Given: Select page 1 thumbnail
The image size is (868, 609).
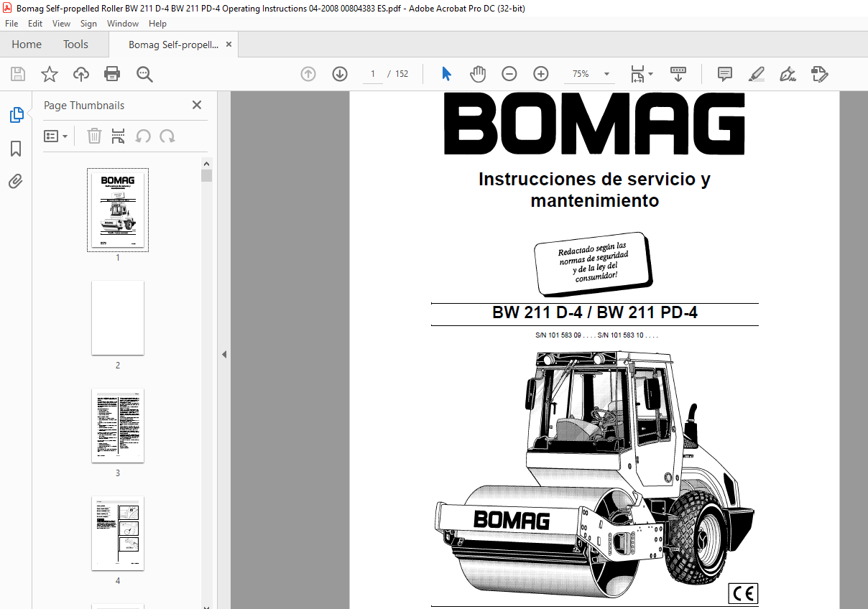Looking at the screenshot, I should coord(118,210).
